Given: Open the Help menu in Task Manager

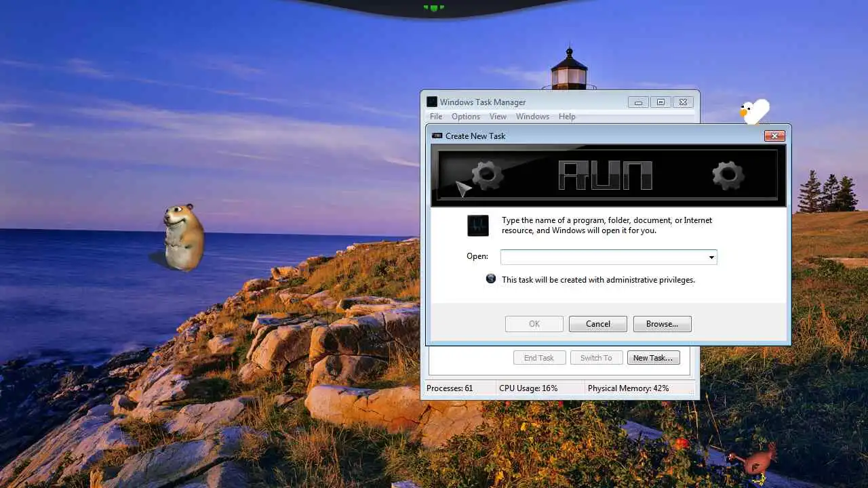Looking at the screenshot, I should tap(567, 117).
